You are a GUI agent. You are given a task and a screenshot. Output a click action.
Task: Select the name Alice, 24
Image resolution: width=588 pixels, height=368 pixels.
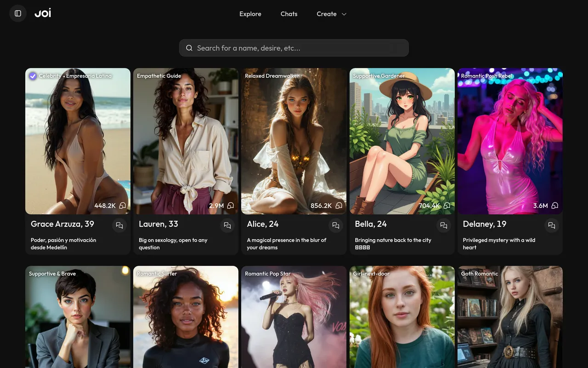tap(263, 224)
